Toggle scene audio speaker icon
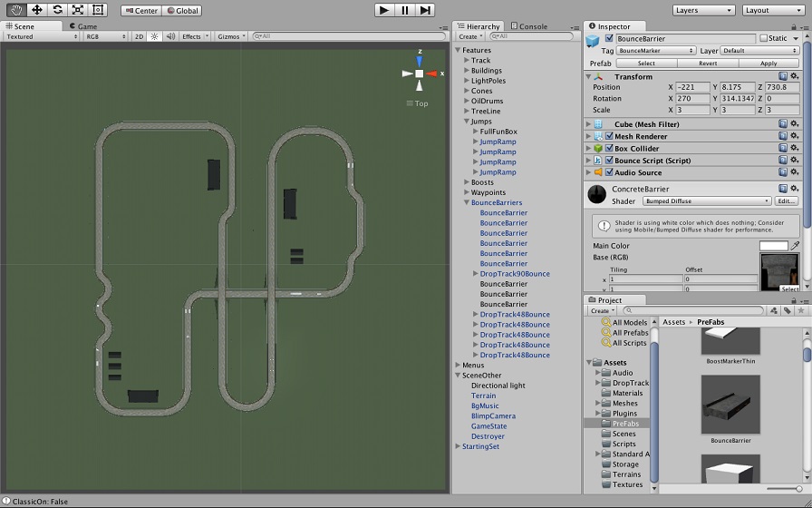 tap(169, 36)
